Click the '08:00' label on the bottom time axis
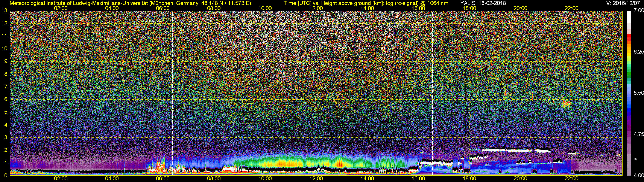Screen dimensions: 644x182 [x=214, y=179]
